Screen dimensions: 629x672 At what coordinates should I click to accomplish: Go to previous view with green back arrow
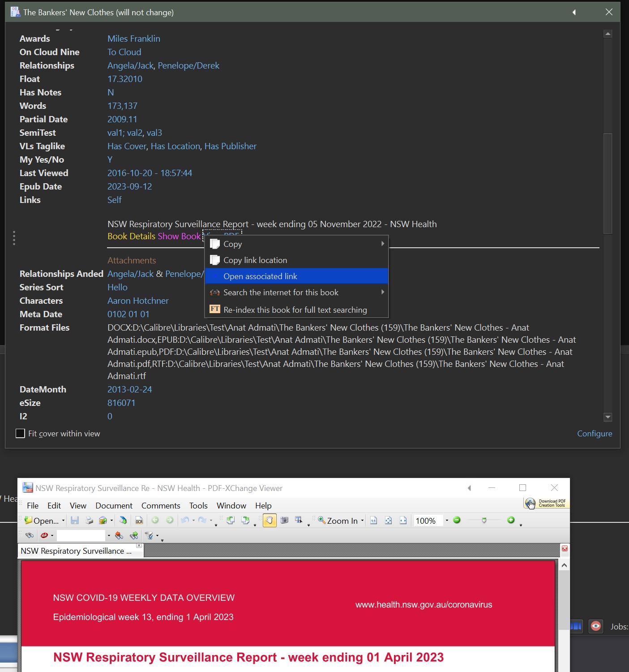(155, 520)
